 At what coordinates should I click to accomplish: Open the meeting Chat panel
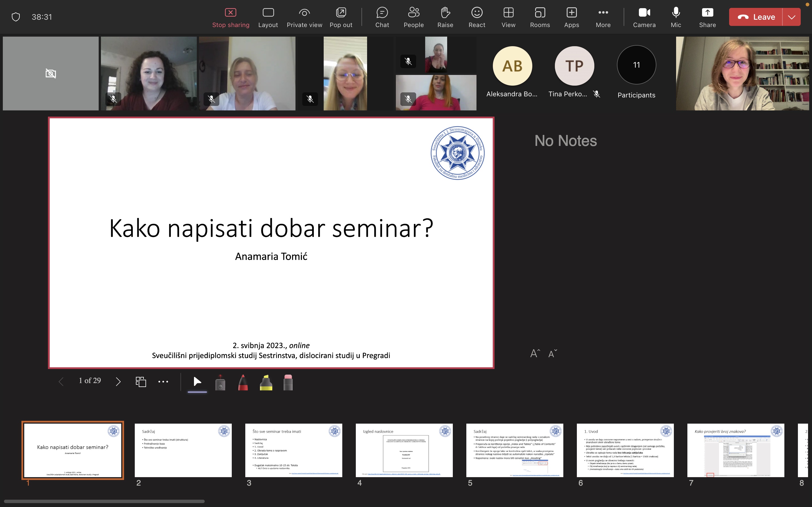tap(382, 17)
